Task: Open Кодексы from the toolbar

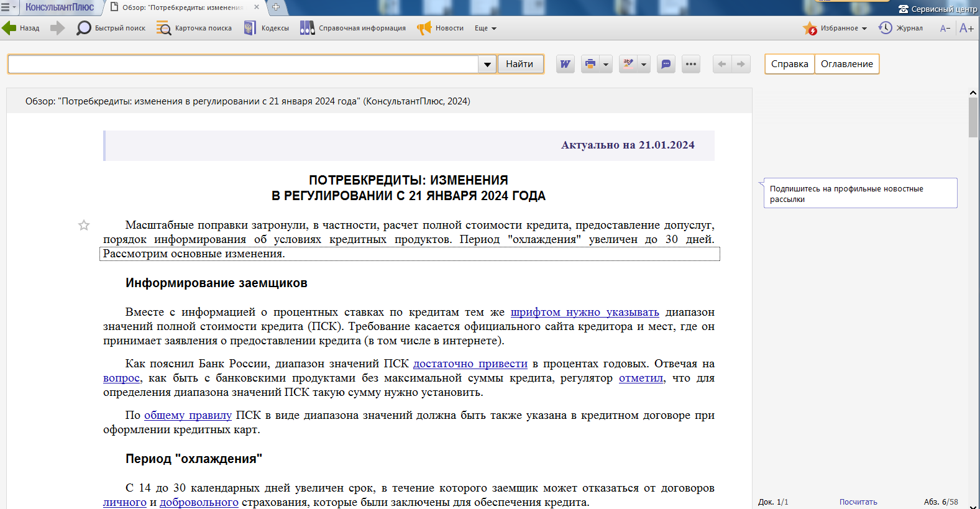Action: pyautogui.click(x=267, y=28)
